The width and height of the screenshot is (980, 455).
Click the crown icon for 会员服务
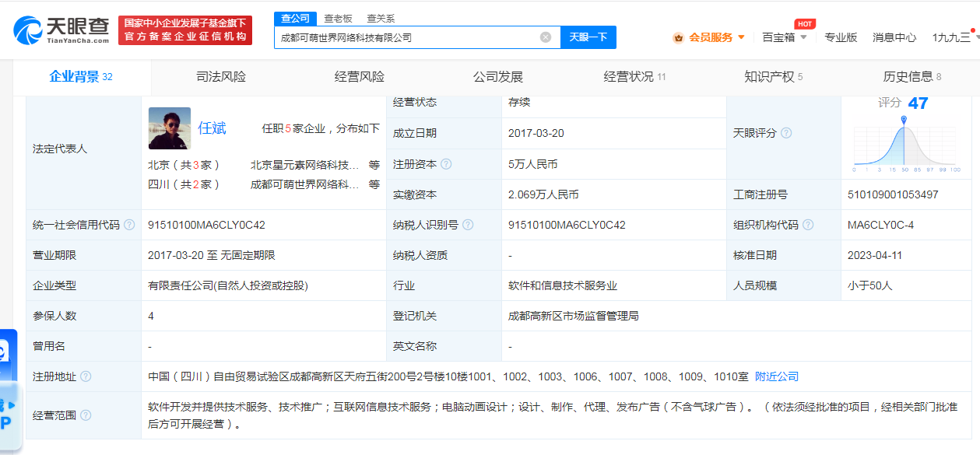678,37
